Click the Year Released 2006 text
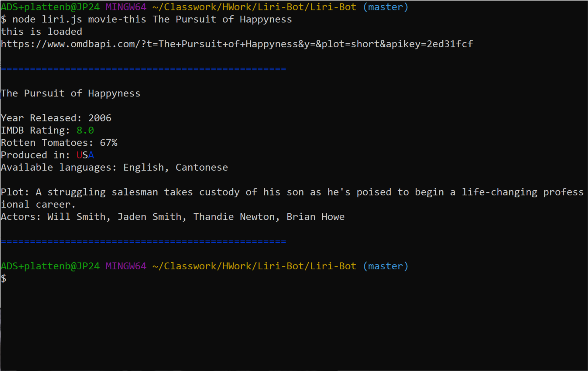This screenshot has height=371, width=588. pyautogui.click(x=100, y=118)
